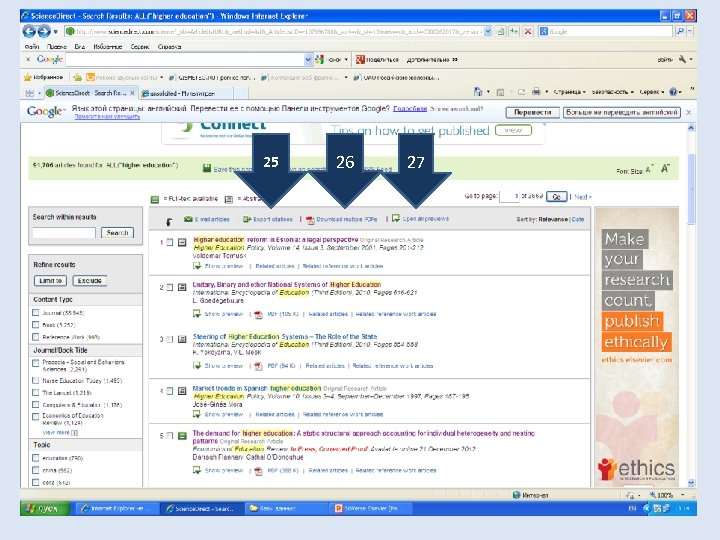Click the Download multiple PDFs icon
The image size is (720, 540).
click(x=310, y=219)
